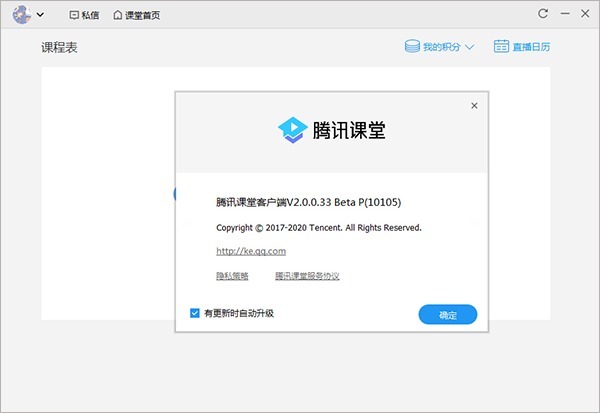Click the 我的积分 coins icon
Viewport: 600px width, 413px height.
[412, 46]
